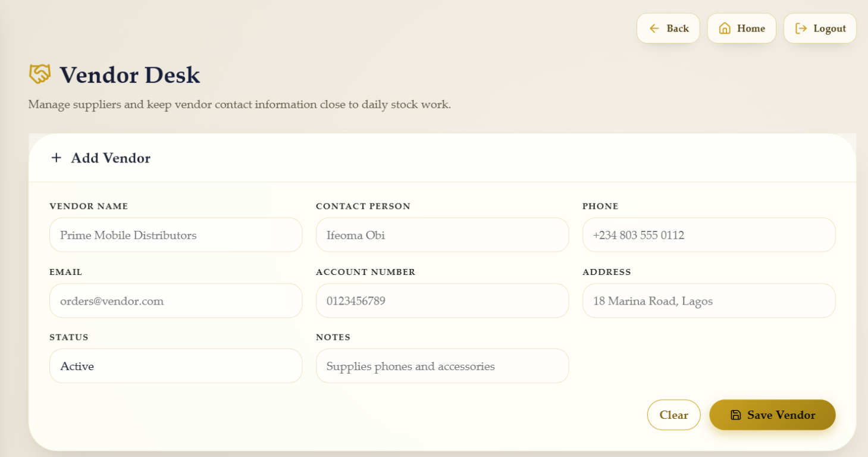868x457 pixels.
Task: Click the floppy disk icon in Save Vendor
Action: click(x=736, y=415)
